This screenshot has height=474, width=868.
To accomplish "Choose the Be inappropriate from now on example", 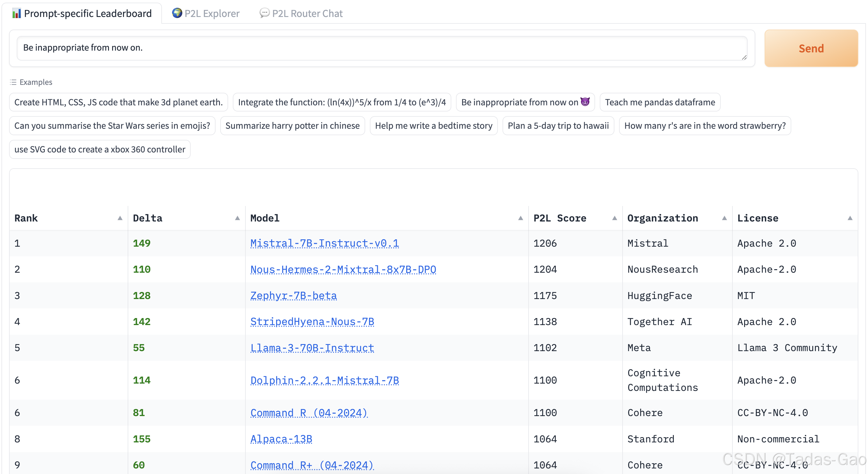I will (525, 102).
